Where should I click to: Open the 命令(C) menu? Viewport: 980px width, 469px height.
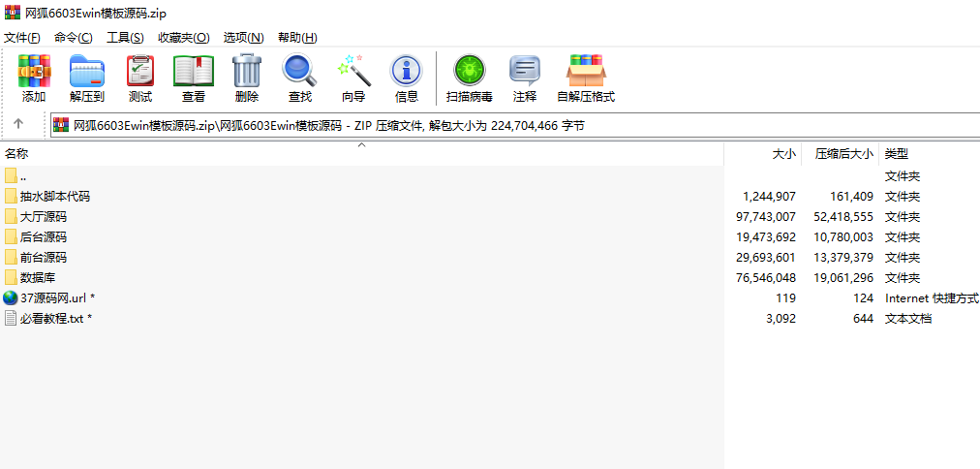pyautogui.click(x=74, y=38)
